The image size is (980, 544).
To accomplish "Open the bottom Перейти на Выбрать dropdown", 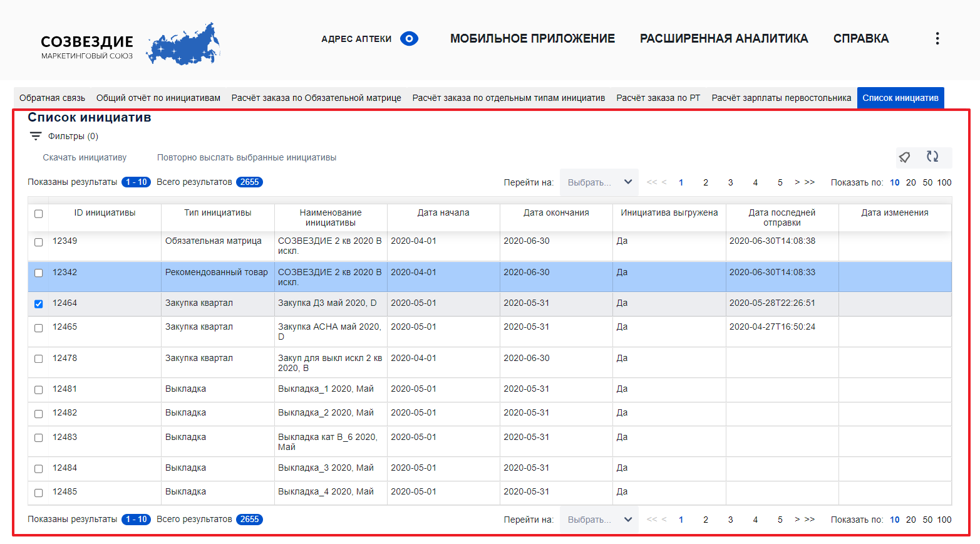I will [599, 520].
